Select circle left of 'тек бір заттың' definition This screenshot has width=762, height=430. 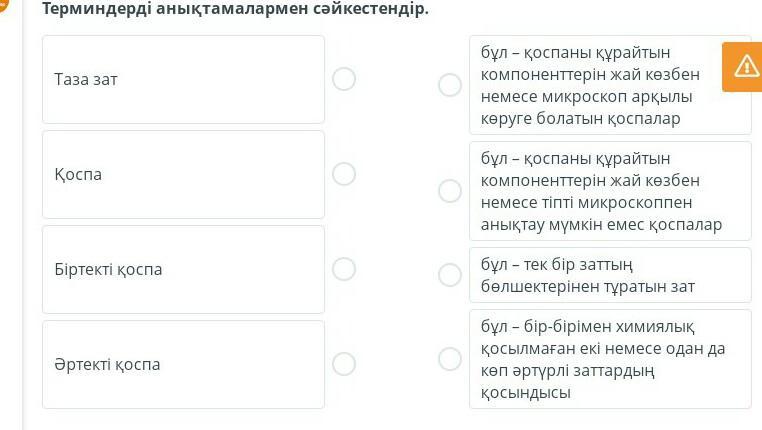point(450,275)
